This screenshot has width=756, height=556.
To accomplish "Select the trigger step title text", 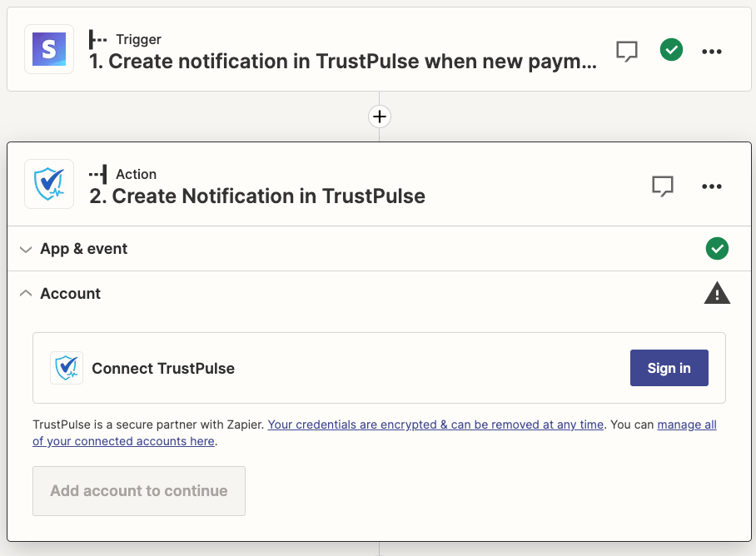I will coord(343,62).
